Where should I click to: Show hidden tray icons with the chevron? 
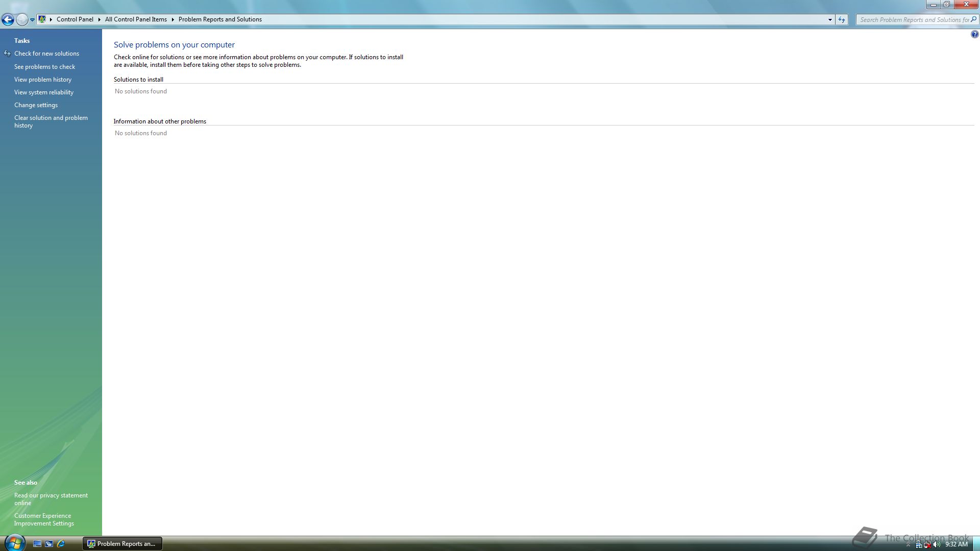click(908, 545)
